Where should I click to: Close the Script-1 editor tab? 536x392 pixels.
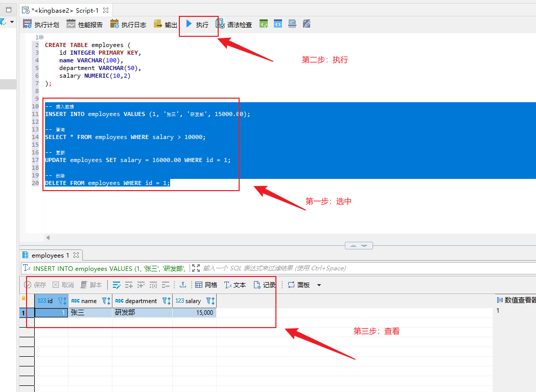(x=106, y=10)
